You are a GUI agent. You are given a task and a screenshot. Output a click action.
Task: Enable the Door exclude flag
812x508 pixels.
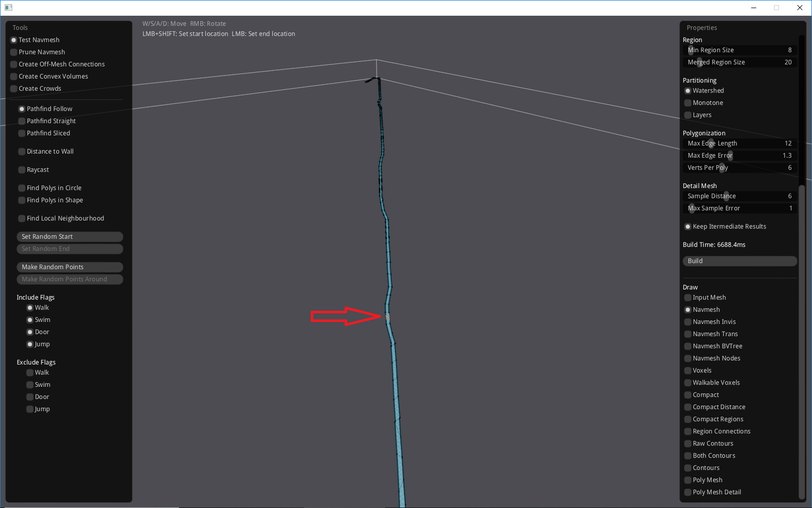tap(30, 396)
